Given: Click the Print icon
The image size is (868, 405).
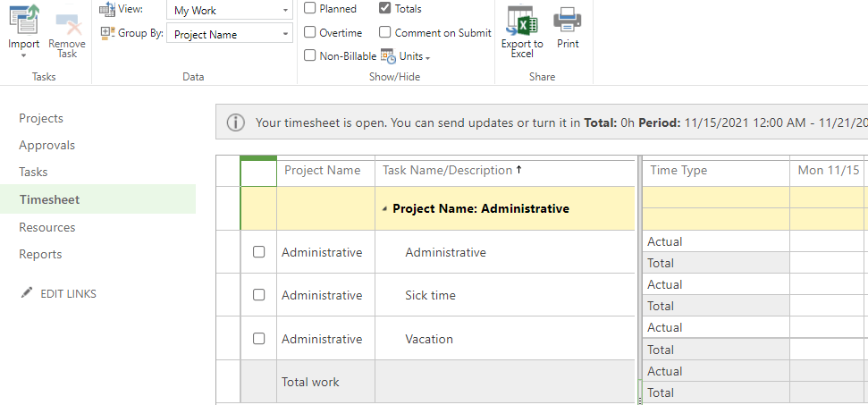Looking at the screenshot, I should pyautogui.click(x=568, y=21).
